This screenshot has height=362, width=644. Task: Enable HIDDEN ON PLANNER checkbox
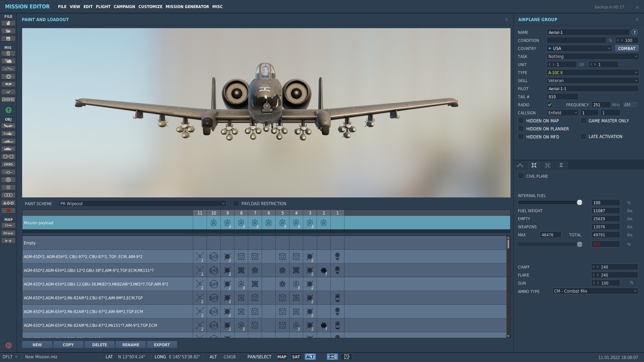click(521, 128)
